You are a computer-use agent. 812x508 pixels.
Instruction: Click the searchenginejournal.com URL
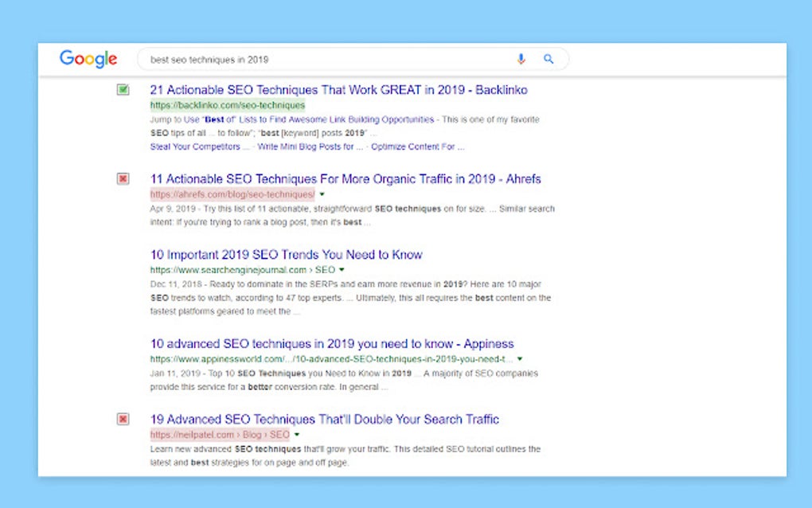tap(243, 270)
